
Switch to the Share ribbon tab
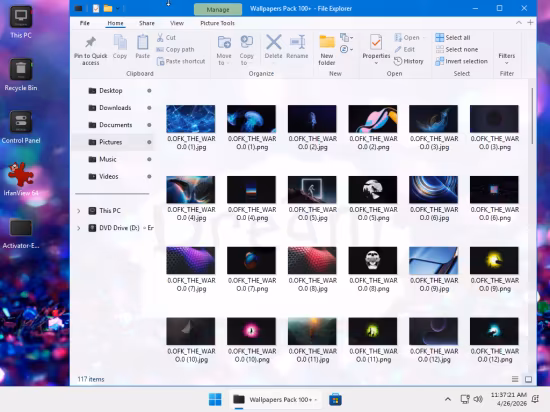click(x=147, y=23)
